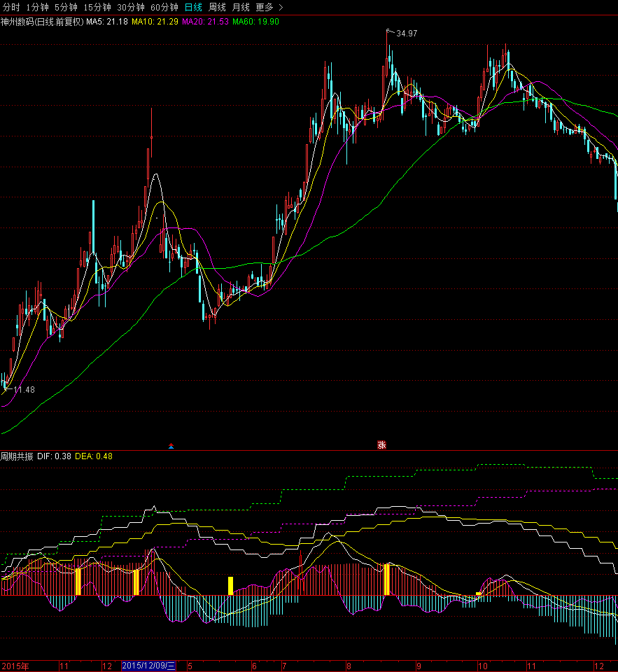Click the 11.48 low price marker

[x=24, y=390]
